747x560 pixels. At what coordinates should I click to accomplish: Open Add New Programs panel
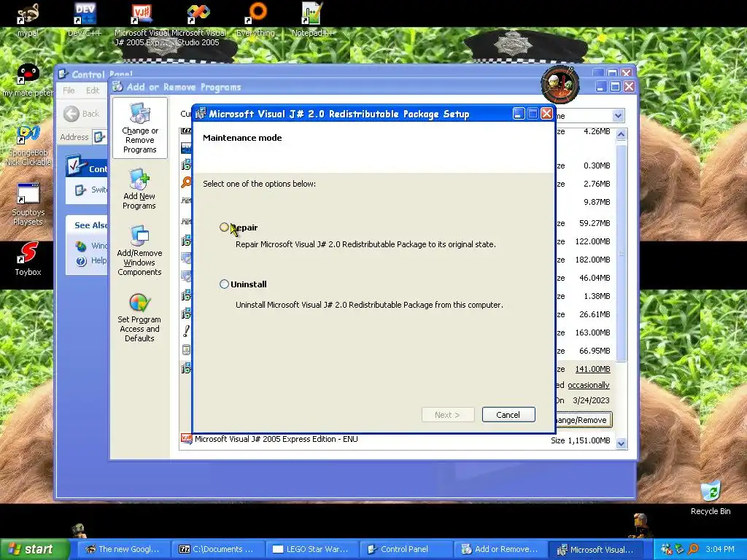coord(139,189)
